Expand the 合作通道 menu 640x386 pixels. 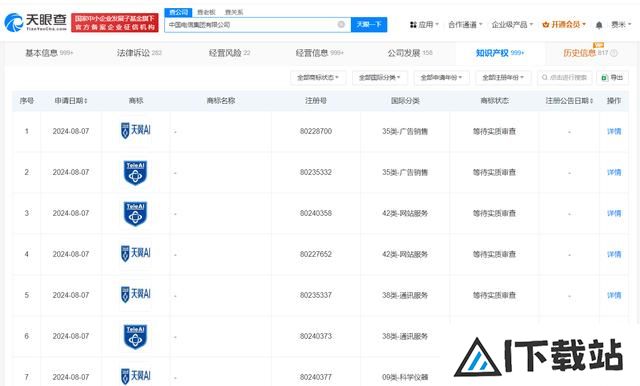pyautogui.click(x=465, y=24)
